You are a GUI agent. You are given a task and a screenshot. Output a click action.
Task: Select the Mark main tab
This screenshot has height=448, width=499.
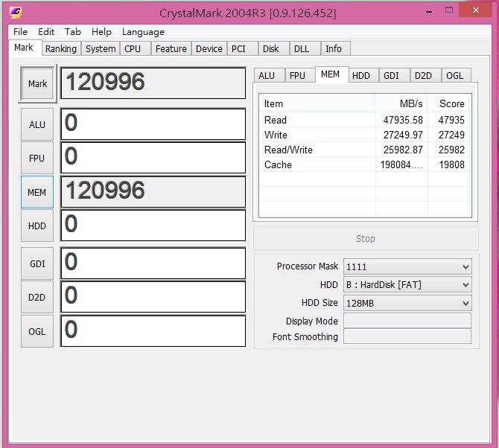24,48
